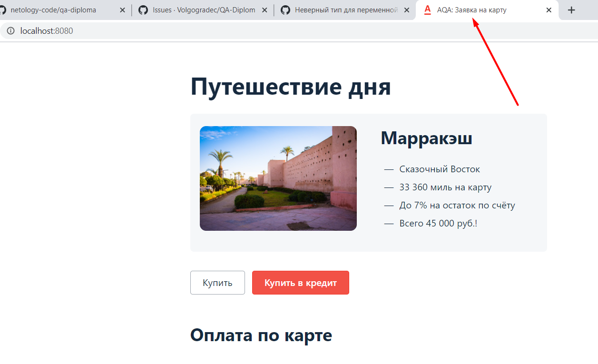Close the AQA: Заявка на карту tab
This screenshot has height=364, width=598.
[x=549, y=10]
